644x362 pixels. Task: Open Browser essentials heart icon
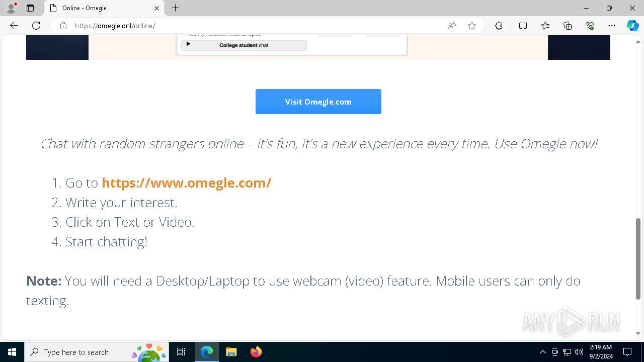590,26
